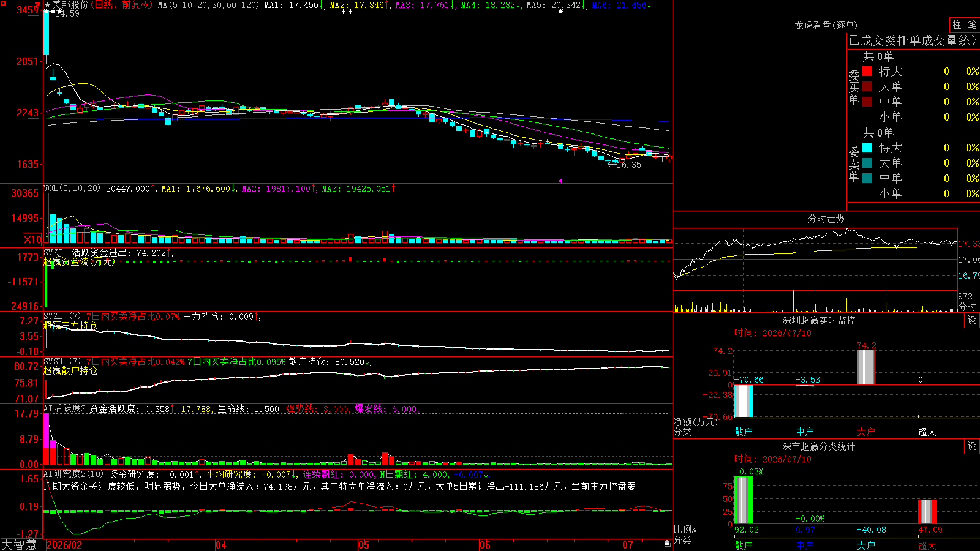Click the 04 month marker on the timeline
Image resolution: width=980 pixels, height=551 pixels.
221,545
